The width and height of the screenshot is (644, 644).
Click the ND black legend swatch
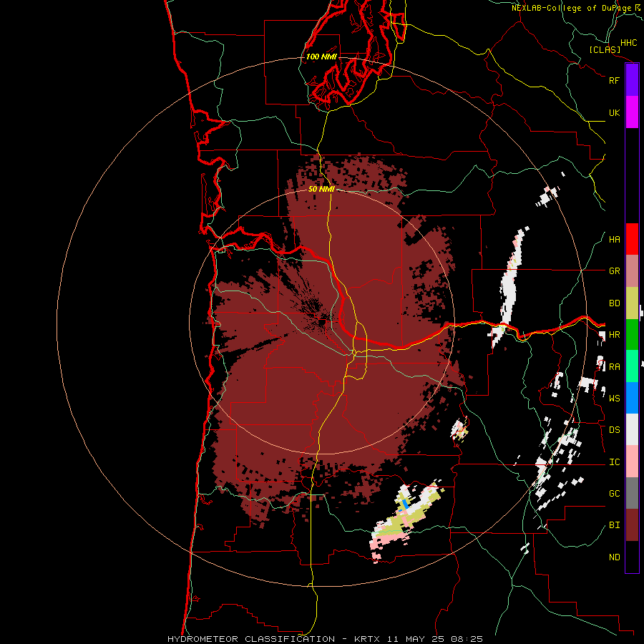click(x=632, y=557)
